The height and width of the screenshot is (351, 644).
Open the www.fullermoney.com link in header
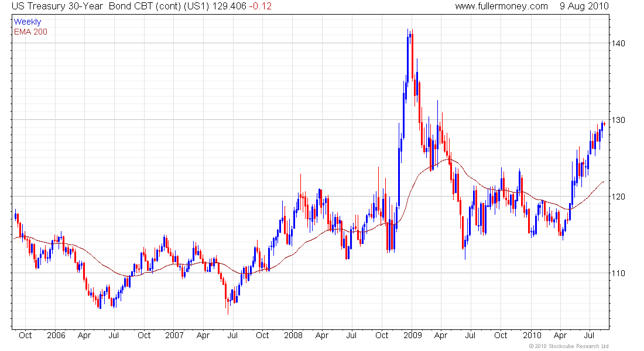click(501, 6)
